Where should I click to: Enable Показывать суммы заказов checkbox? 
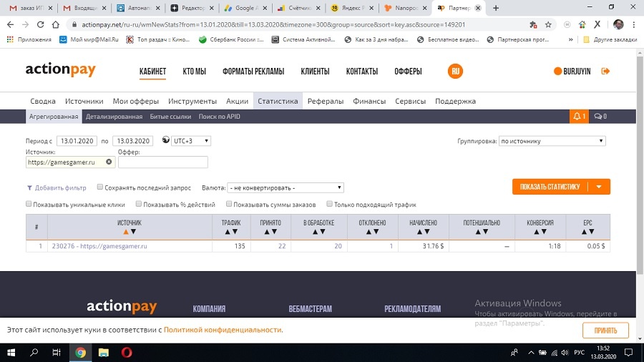pyautogui.click(x=229, y=204)
